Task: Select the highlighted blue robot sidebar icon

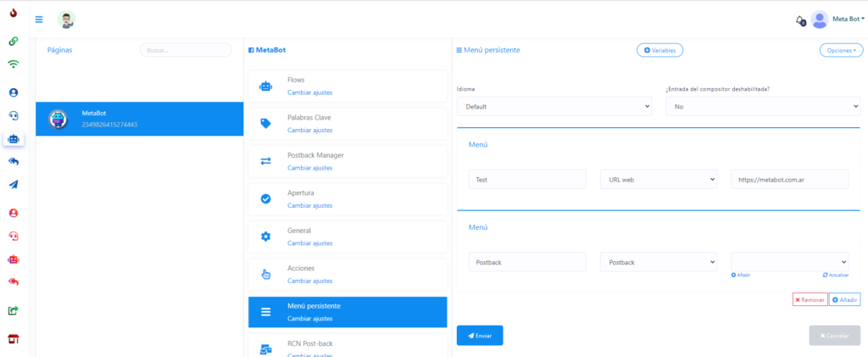Action: click(x=14, y=139)
